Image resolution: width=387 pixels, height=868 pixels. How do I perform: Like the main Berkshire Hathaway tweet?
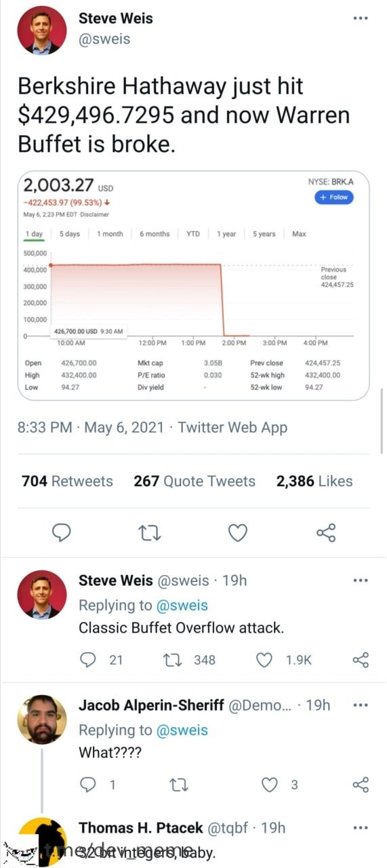[237, 533]
